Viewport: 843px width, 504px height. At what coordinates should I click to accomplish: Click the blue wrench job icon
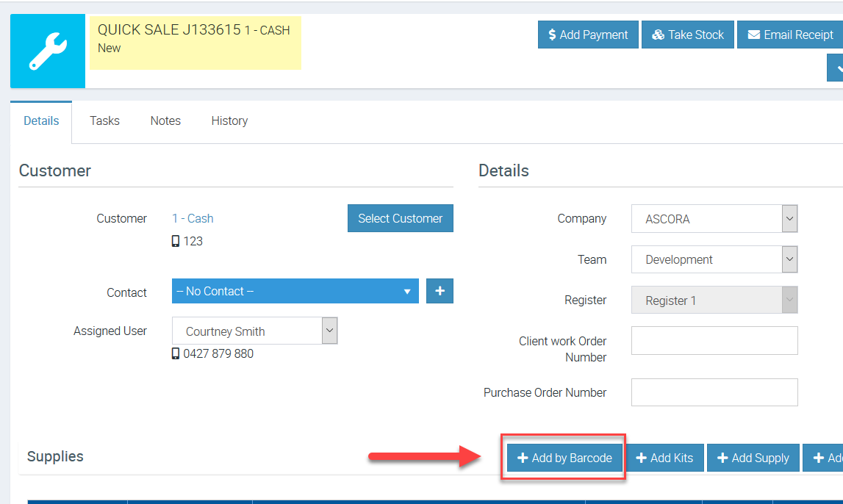click(48, 51)
